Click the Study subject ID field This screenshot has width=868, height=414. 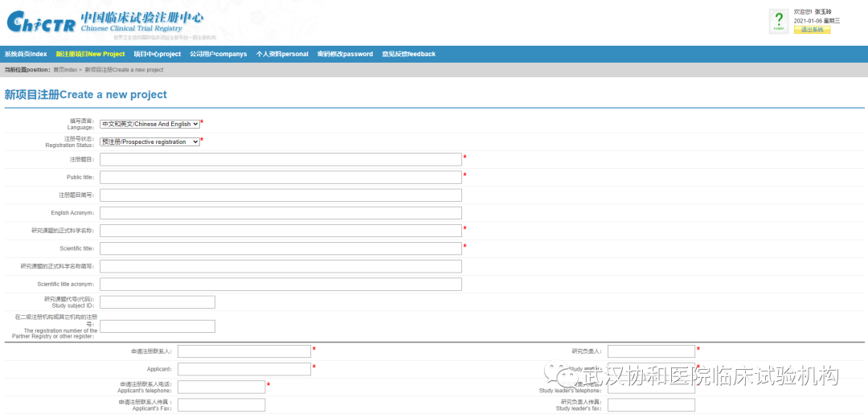click(158, 302)
